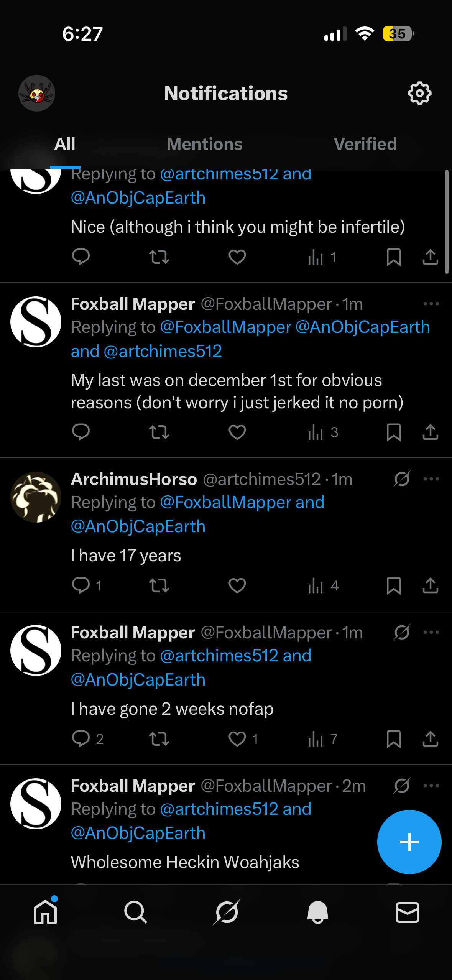Viewport: 452px width, 980px height.
Task: Open the Grok icon in bottom bar
Action: pyautogui.click(x=227, y=912)
